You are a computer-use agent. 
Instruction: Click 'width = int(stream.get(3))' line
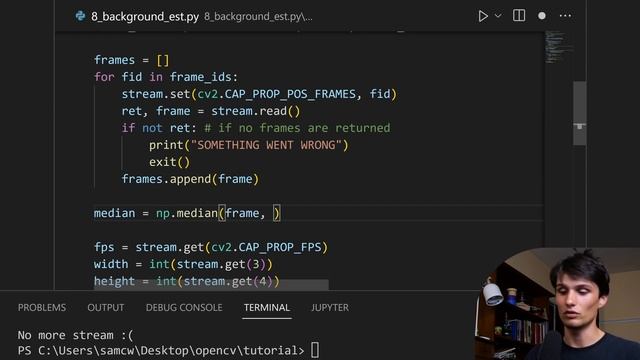pyautogui.click(x=183, y=264)
